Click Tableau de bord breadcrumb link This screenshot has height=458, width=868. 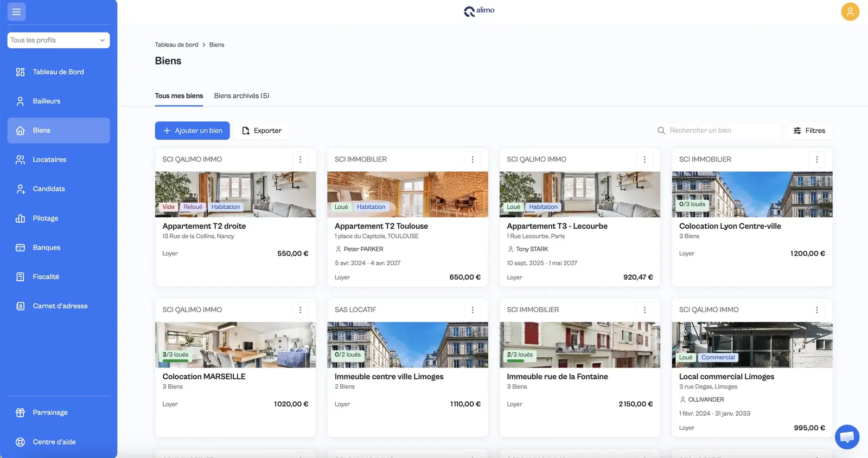pyautogui.click(x=177, y=45)
